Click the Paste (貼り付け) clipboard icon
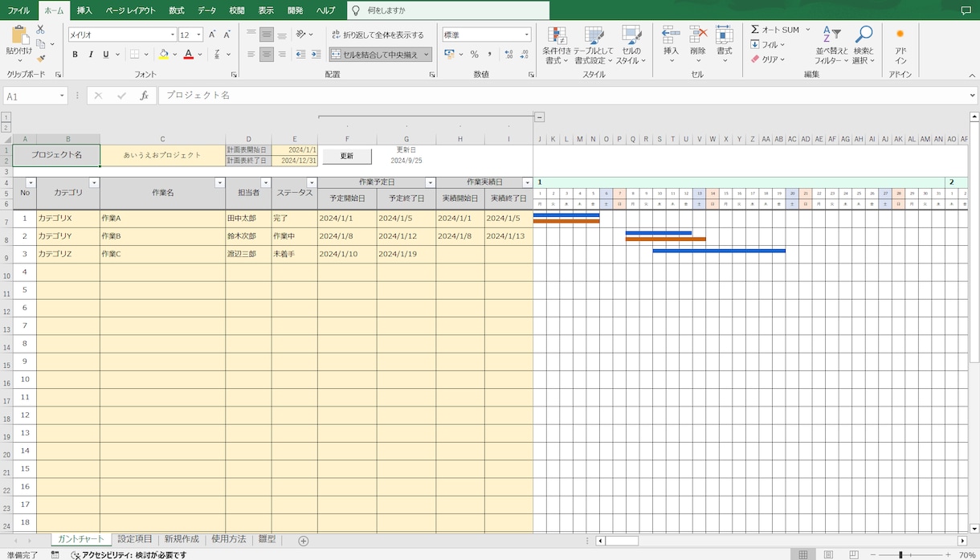Viewport: 980px width, 560px height. pos(19,36)
